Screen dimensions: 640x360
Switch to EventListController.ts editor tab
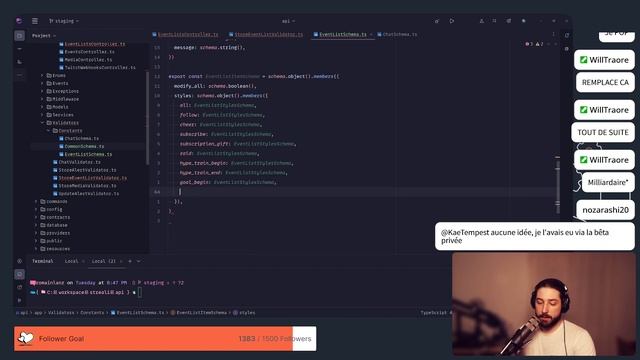click(x=185, y=35)
